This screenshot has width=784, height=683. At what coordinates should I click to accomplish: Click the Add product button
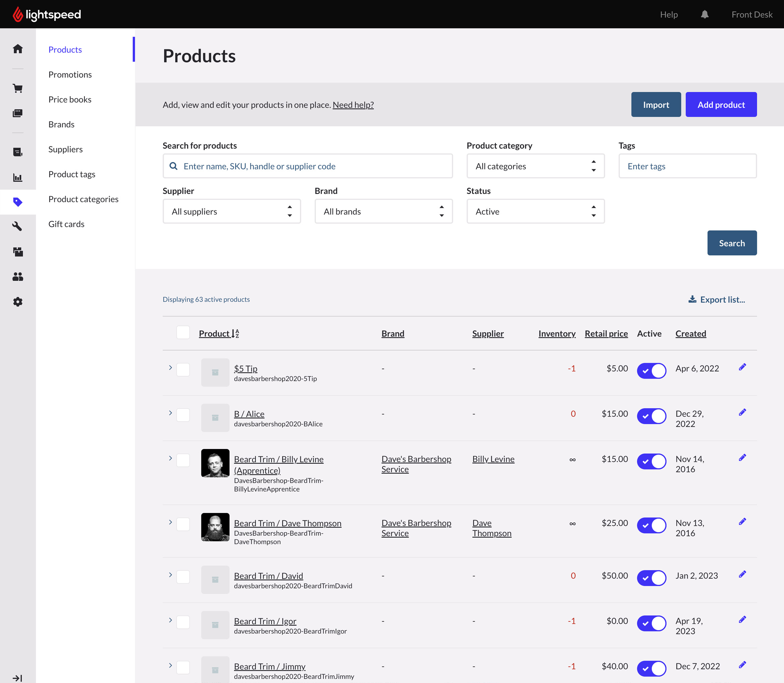pyautogui.click(x=721, y=105)
